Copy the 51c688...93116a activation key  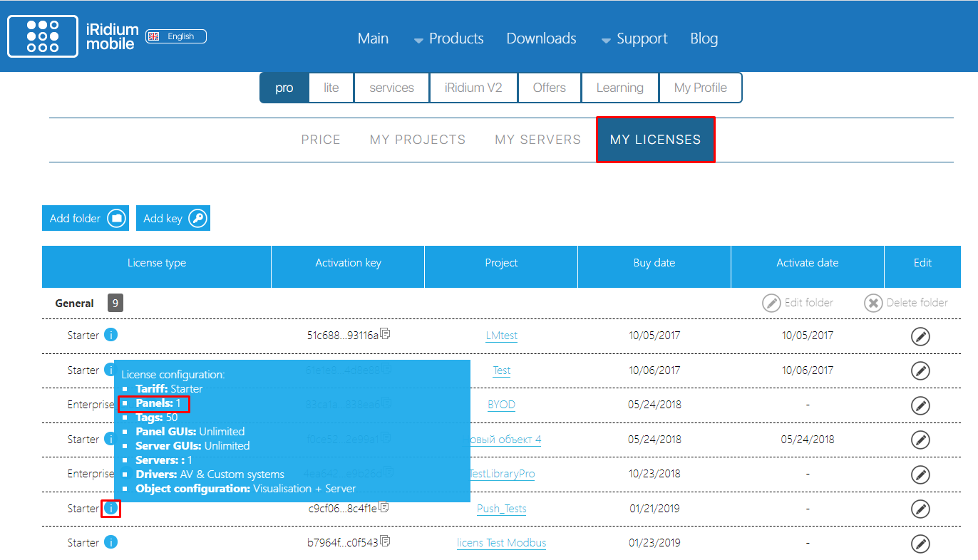385,333
